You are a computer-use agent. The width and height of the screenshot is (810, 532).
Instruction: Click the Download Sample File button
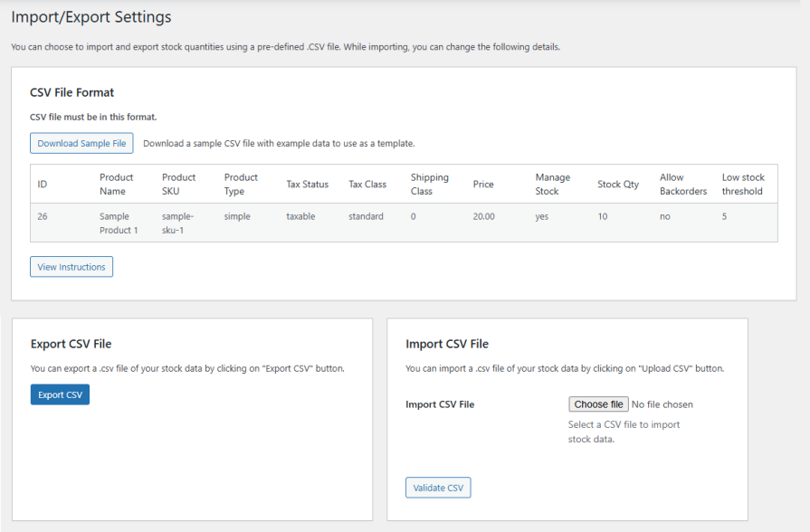(x=81, y=143)
